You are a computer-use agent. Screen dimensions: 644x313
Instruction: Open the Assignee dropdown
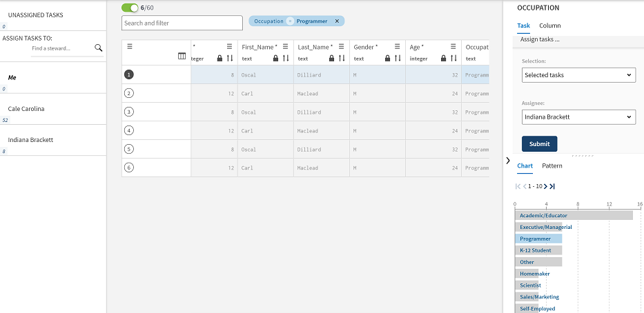click(x=578, y=117)
